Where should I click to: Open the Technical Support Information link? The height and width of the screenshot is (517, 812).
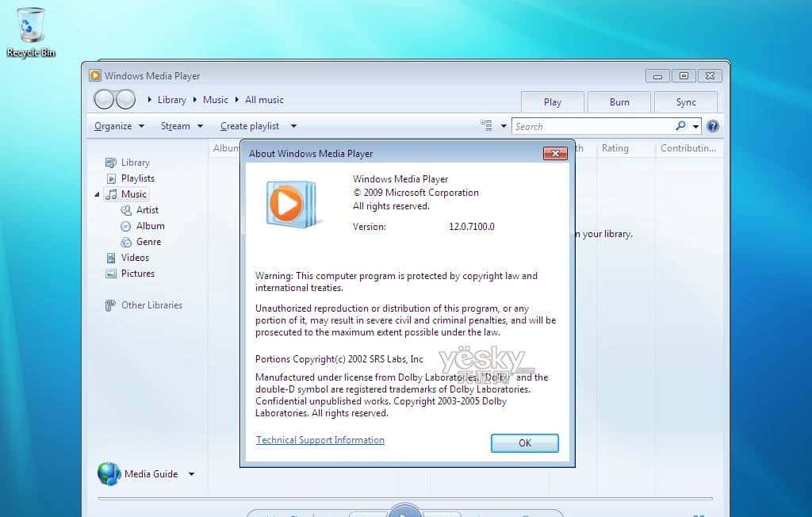(320, 440)
